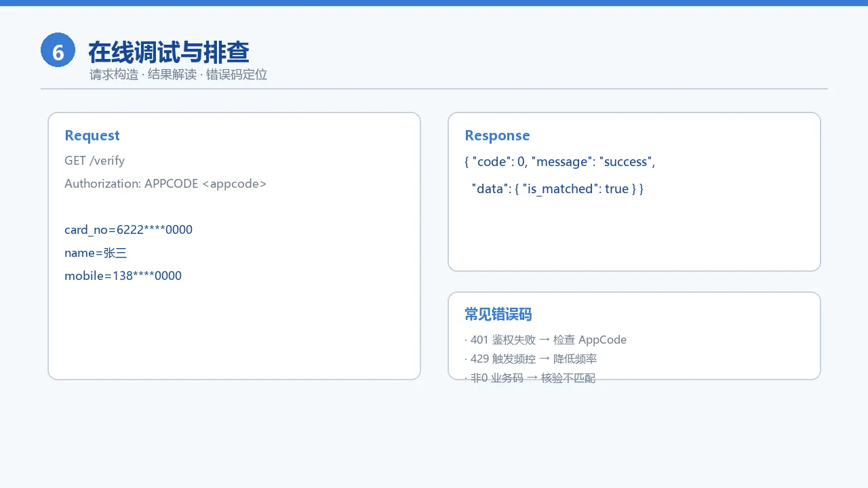Click the 429 触发频控 error row

(531, 359)
